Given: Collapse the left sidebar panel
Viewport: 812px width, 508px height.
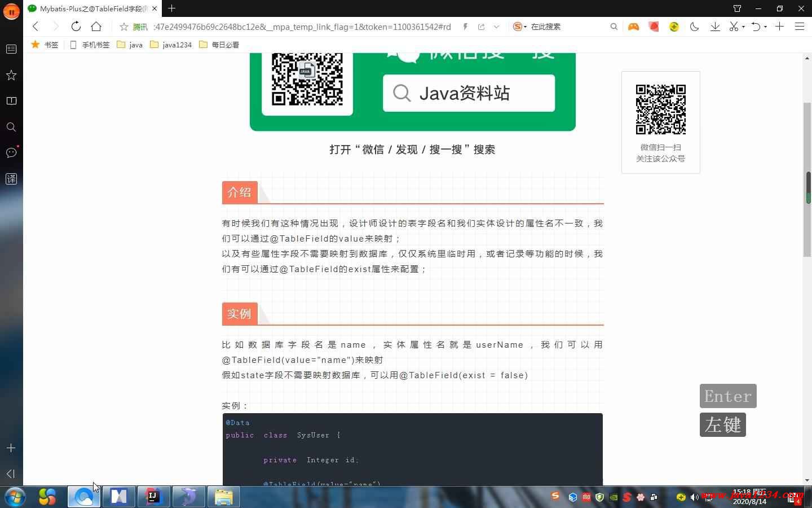Looking at the screenshot, I should click(x=11, y=474).
